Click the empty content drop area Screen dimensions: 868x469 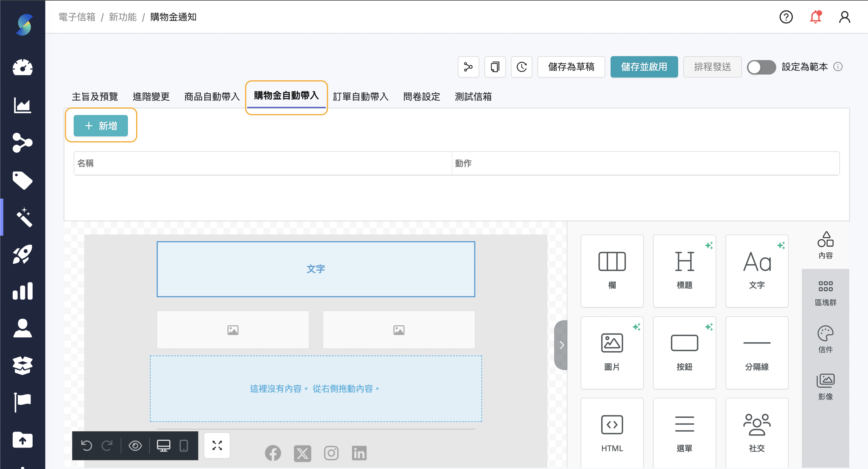pyautogui.click(x=315, y=388)
